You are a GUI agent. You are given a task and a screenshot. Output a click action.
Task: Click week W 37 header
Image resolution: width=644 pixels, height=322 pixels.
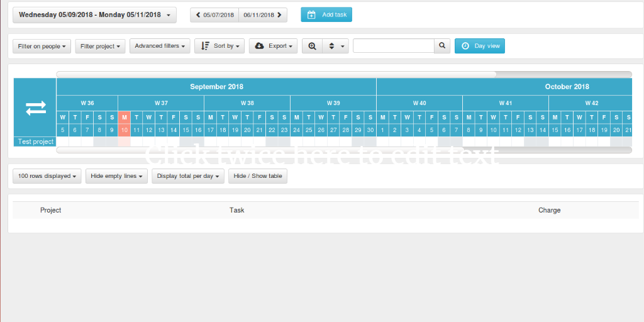(x=161, y=103)
